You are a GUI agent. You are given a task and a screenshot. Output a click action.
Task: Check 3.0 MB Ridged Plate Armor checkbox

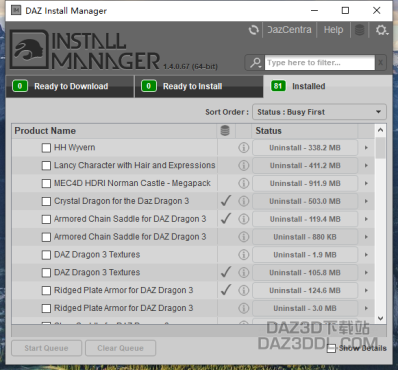point(46,308)
